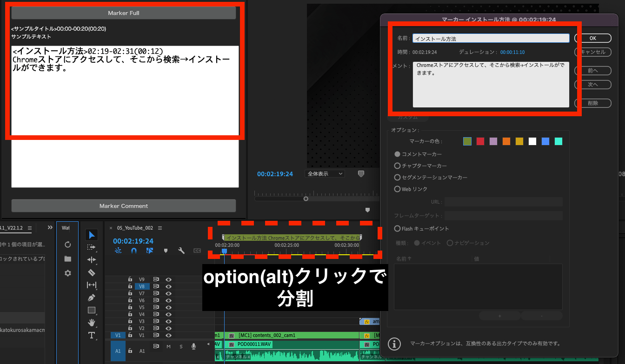625x364 pixels.
Task: Click the 名前 marker name field
Action: pyautogui.click(x=491, y=39)
